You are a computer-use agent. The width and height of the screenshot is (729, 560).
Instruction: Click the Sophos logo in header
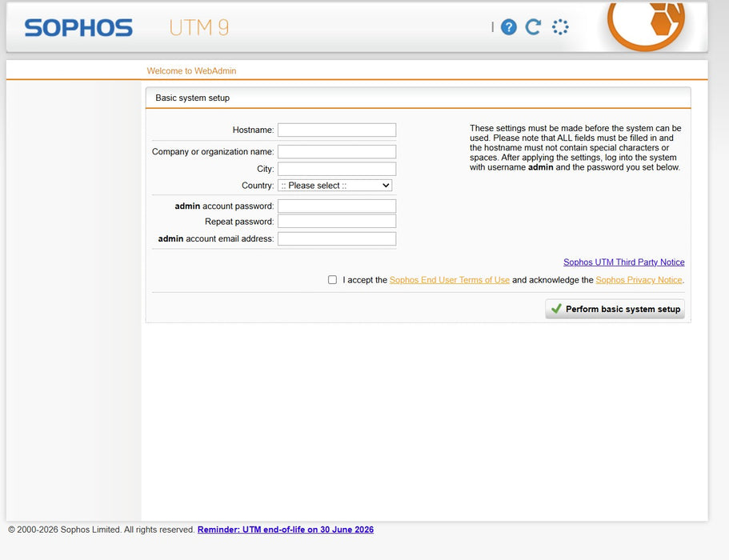tap(78, 28)
